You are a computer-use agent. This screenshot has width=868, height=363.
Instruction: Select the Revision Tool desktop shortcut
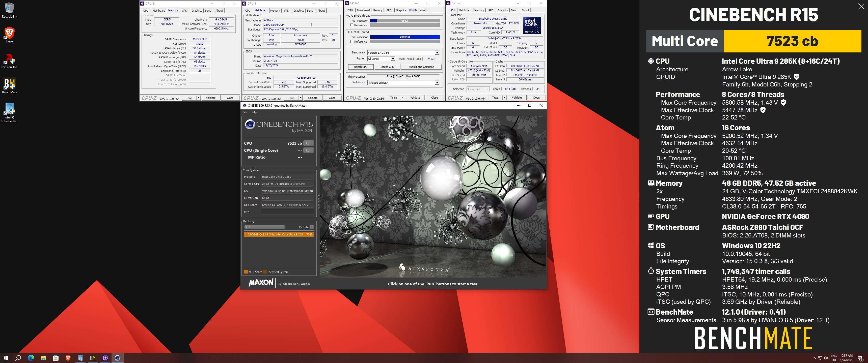[x=9, y=61]
